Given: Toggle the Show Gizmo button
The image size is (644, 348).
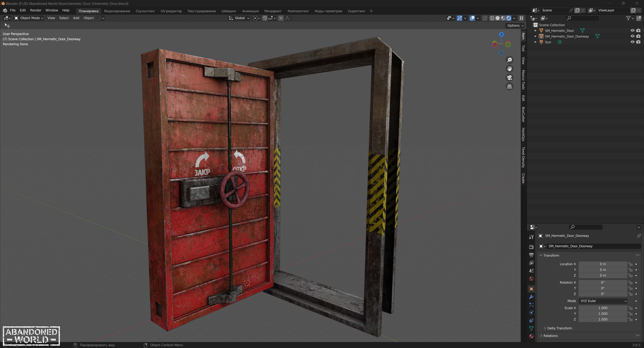Looking at the screenshot, I should [x=459, y=18].
